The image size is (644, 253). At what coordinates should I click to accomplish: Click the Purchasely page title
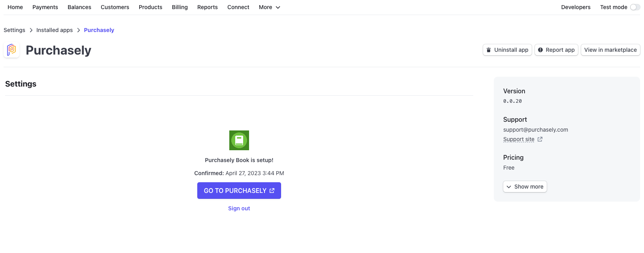59,50
